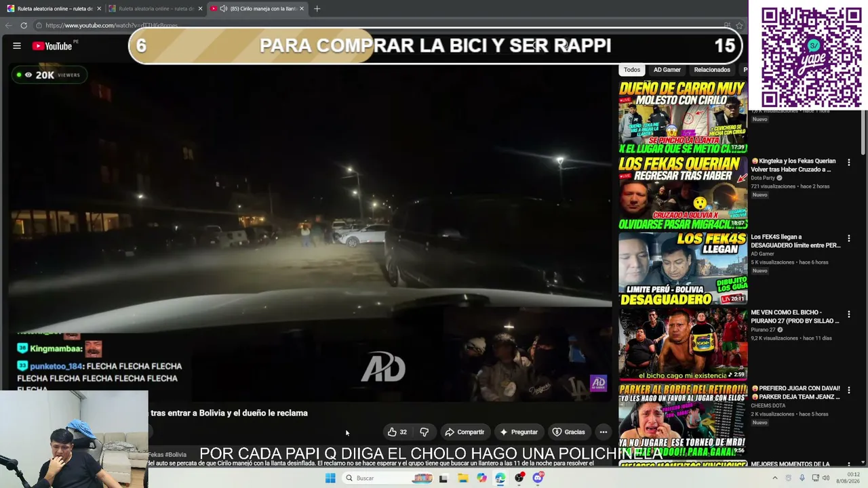
Task: Click the video title about Bolivia
Action: pos(229,413)
